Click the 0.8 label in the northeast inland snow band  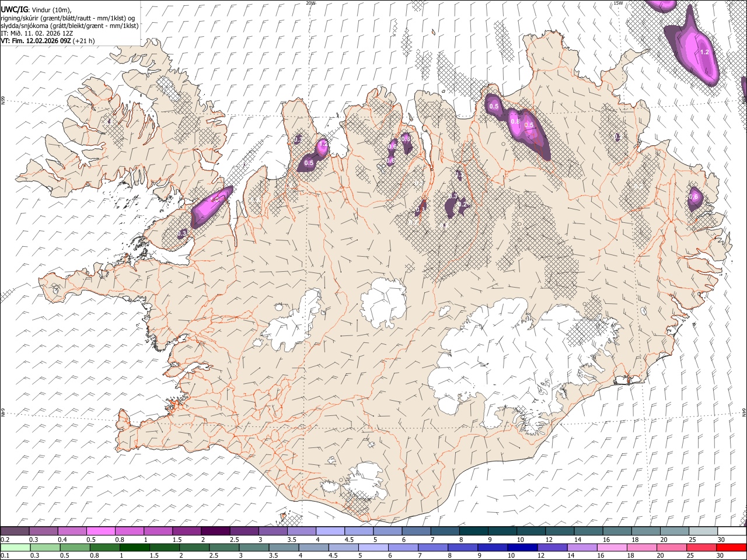click(515, 122)
